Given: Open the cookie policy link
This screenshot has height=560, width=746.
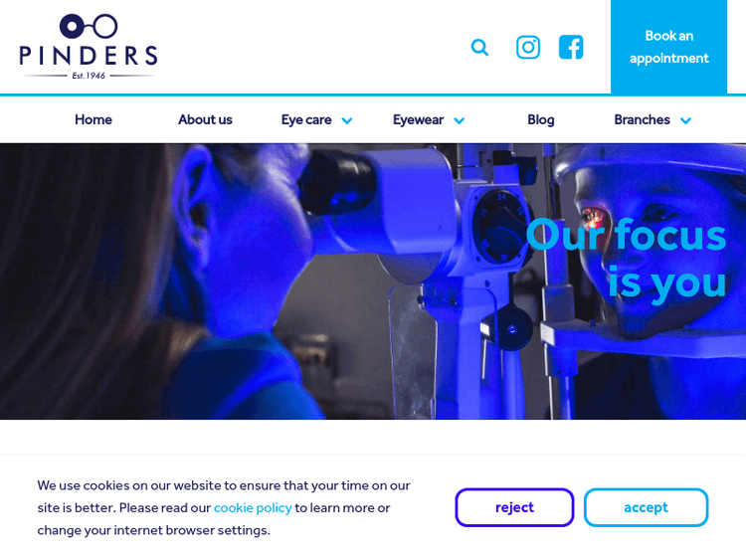Looking at the screenshot, I should pyautogui.click(x=253, y=507).
